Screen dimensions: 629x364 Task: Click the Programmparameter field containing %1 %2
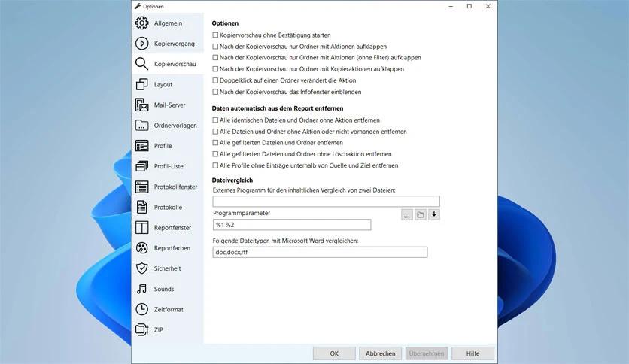[x=292, y=225]
